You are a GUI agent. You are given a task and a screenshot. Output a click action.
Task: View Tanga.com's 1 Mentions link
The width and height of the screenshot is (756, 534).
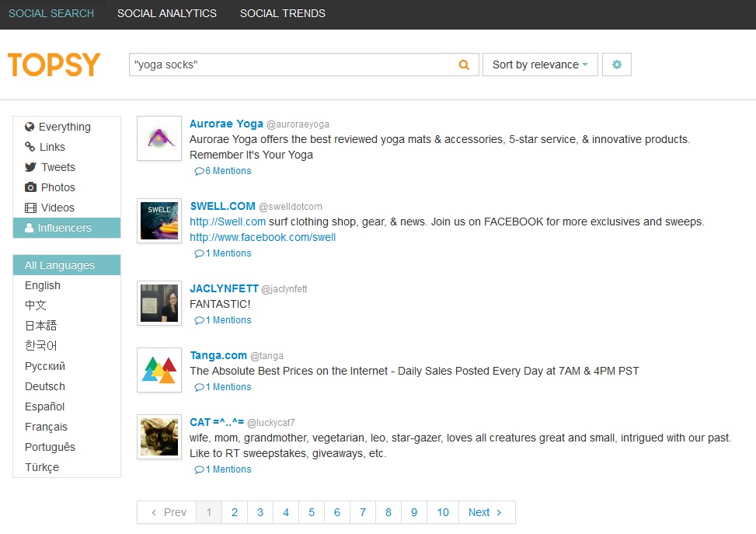coord(223,387)
